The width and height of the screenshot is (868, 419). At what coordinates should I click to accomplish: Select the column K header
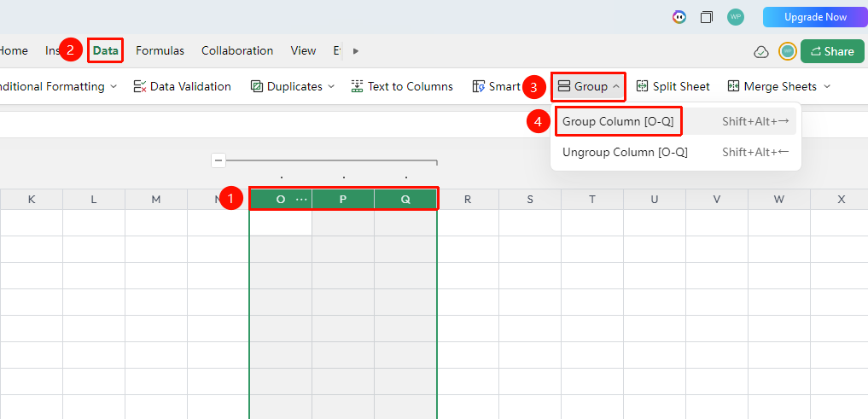[x=32, y=200]
